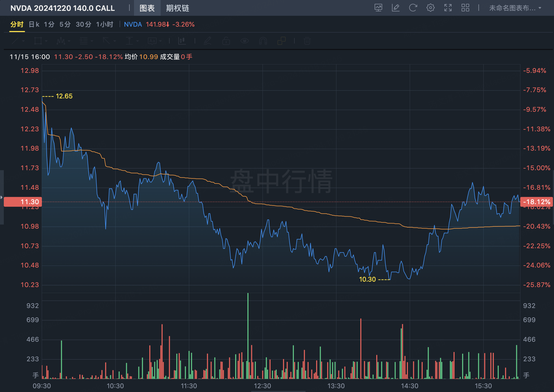Open the multi-chart grid layout icon
Image resolution: width=554 pixels, height=392 pixels.
tap(465, 8)
